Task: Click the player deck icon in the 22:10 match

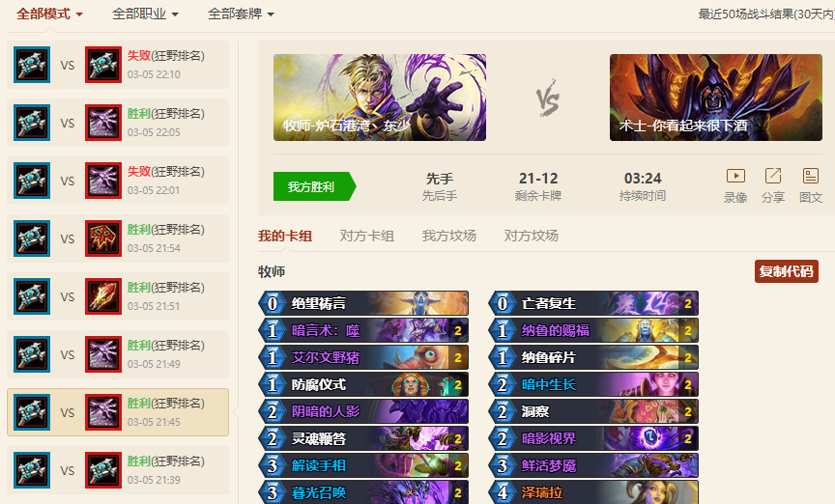Action: click(x=32, y=65)
